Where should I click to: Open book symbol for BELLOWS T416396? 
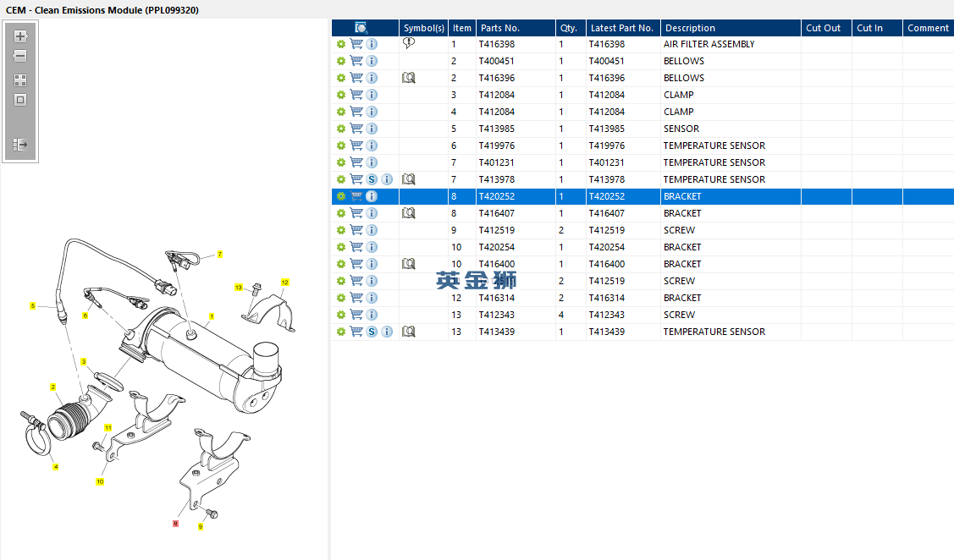pos(409,78)
